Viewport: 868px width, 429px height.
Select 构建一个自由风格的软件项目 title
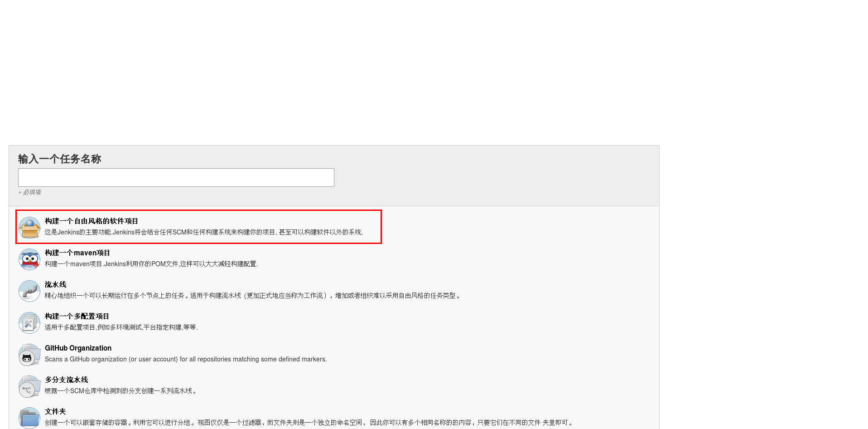[x=92, y=221]
